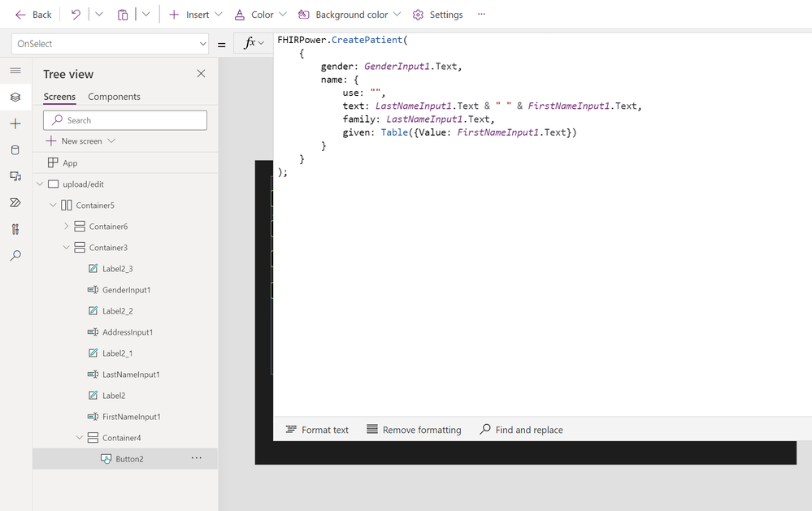Click New screen button
Screen dimensions: 812x511
point(80,141)
